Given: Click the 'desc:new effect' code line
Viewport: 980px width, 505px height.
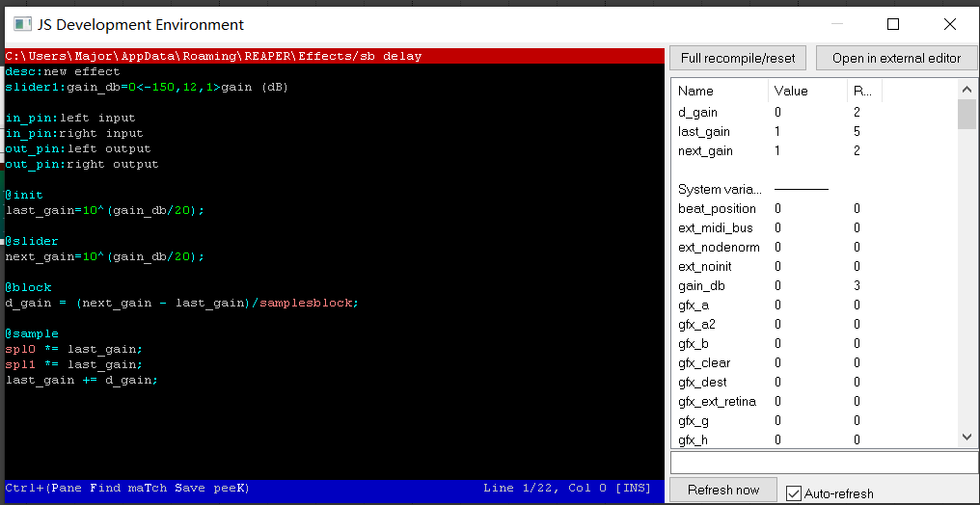Looking at the screenshot, I should [63, 71].
